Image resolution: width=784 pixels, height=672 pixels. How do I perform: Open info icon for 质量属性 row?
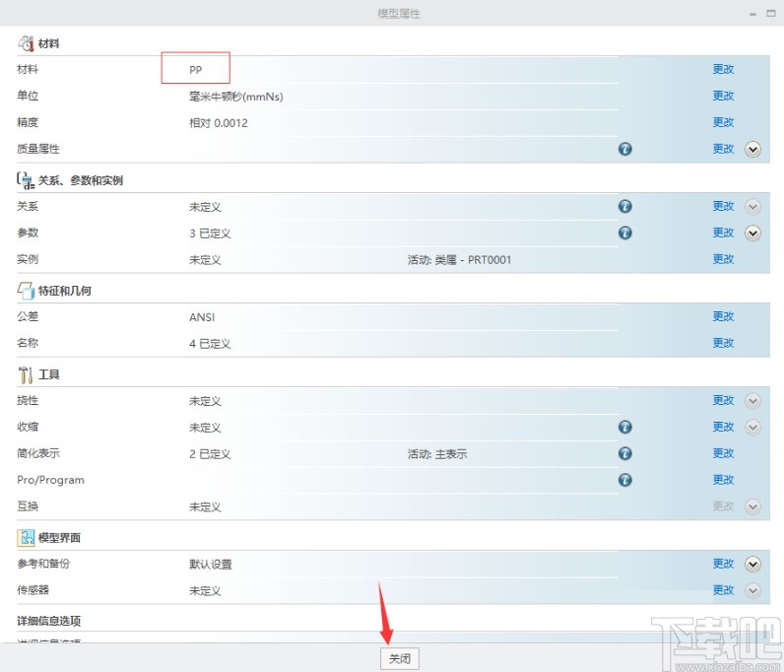(x=625, y=149)
